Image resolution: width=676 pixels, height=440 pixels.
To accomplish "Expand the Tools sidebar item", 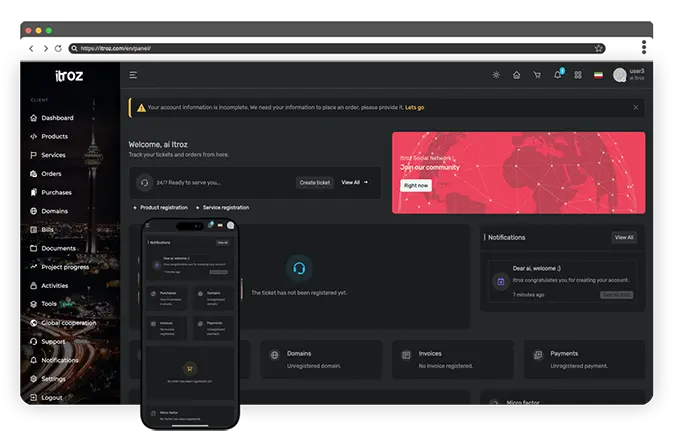I will [49, 303].
